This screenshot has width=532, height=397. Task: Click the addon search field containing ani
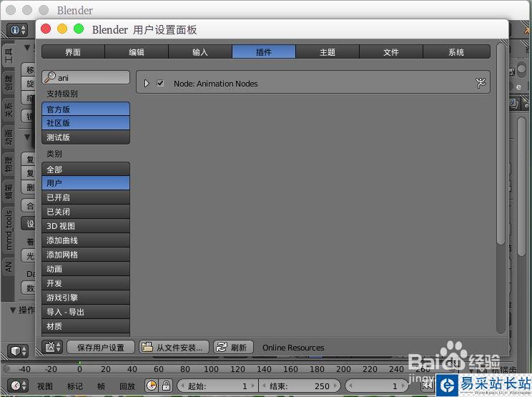pos(86,78)
